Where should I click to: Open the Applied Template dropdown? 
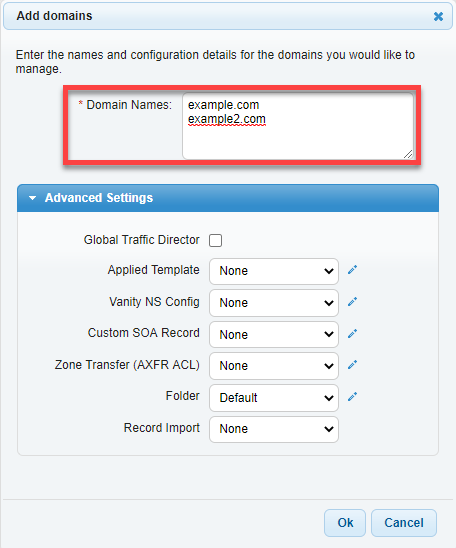[x=274, y=271]
